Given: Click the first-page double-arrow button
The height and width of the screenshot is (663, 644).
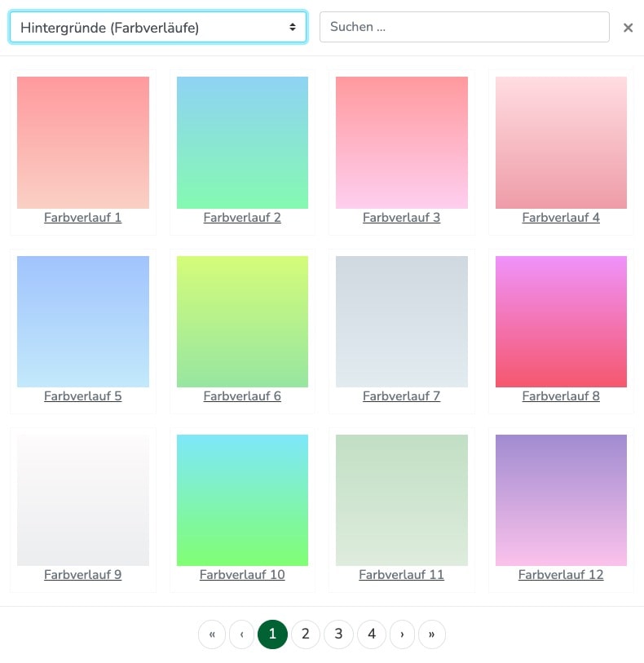Looking at the screenshot, I should (212, 634).
